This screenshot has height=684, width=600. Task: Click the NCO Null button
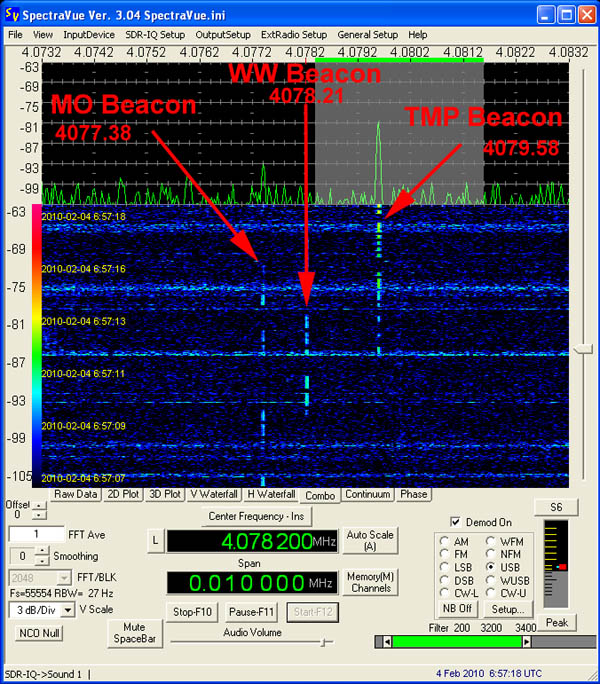tap(39, 633)
